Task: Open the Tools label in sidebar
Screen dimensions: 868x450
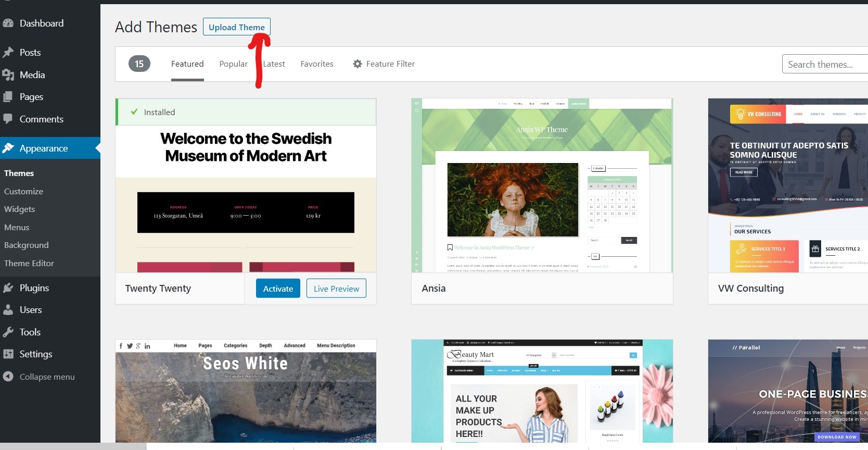Action: (30, 332)
